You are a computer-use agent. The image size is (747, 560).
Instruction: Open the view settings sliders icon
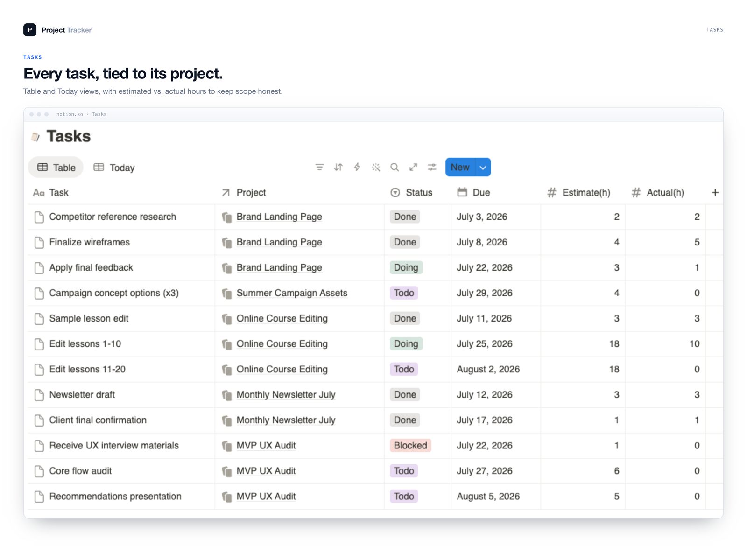click(x=432, y=167)
